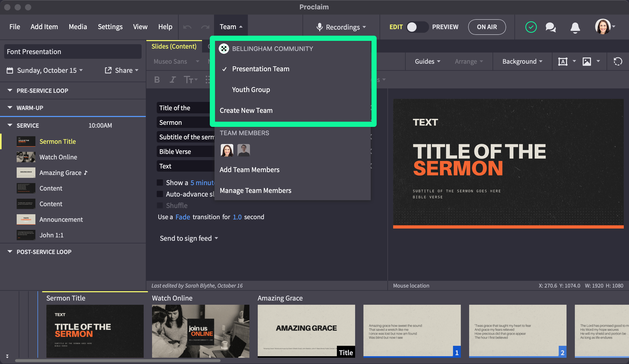Open the File menu
This screenshot has height=364, width=629.
[15, 27]
